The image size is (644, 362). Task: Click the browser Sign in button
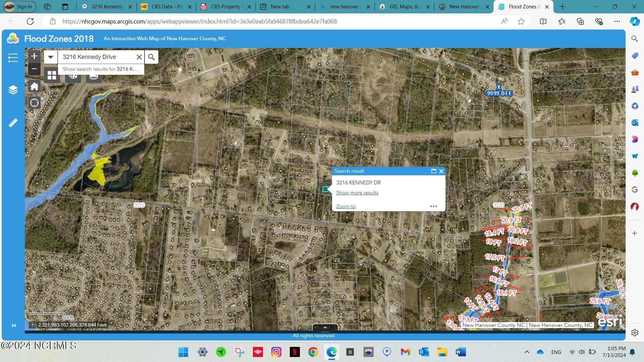(x=19, y=7)
